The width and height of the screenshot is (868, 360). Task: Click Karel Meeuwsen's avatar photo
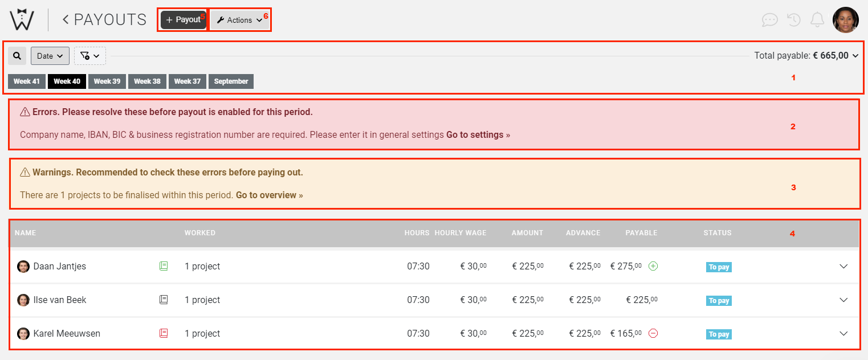pos(23,333)
